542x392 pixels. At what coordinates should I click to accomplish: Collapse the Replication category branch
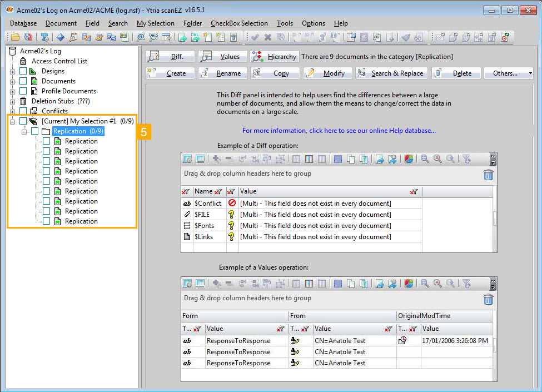click(23, 131)
